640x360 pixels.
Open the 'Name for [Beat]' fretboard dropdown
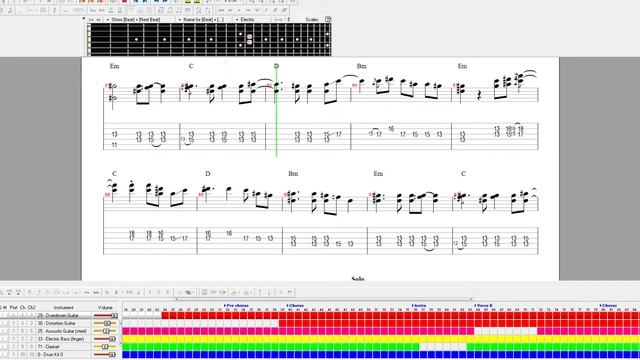click(202, 19)
